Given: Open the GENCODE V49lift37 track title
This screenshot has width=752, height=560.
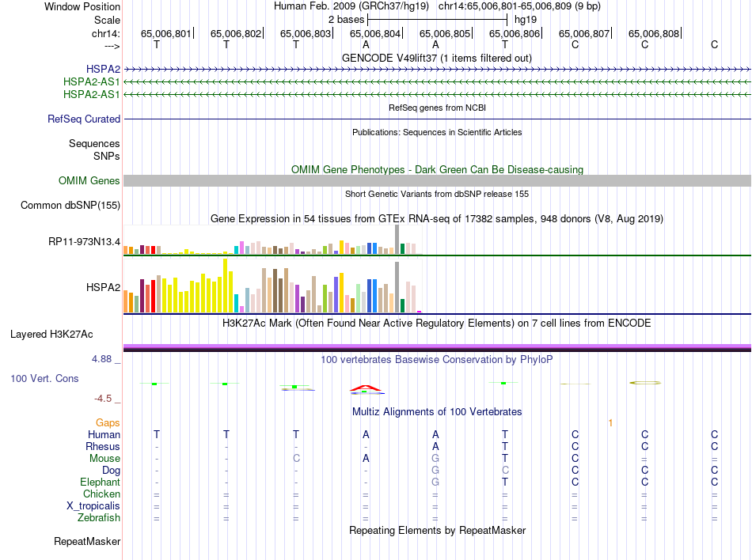Looking at the screenshot, I should tap(436, 58).
